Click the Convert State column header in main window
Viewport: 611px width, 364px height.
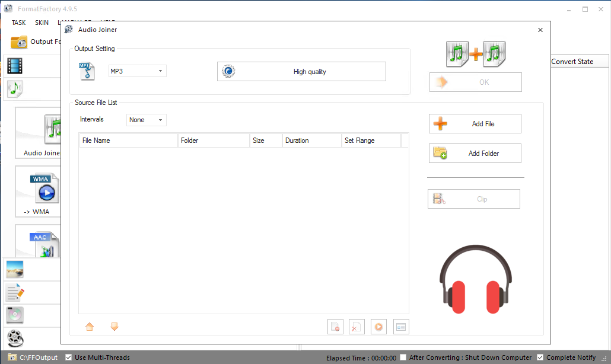click(580, 62)
